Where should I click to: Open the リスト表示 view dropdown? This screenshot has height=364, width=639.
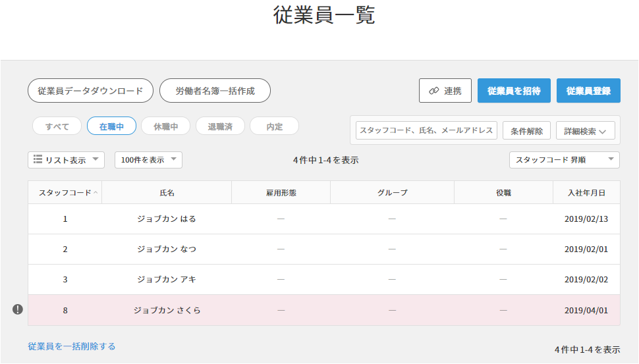pos(66,160)
